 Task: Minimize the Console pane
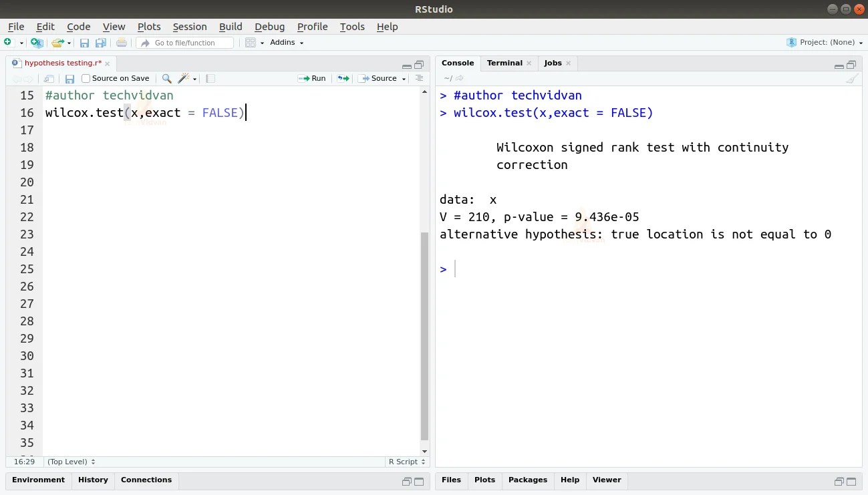coord(839,65)
